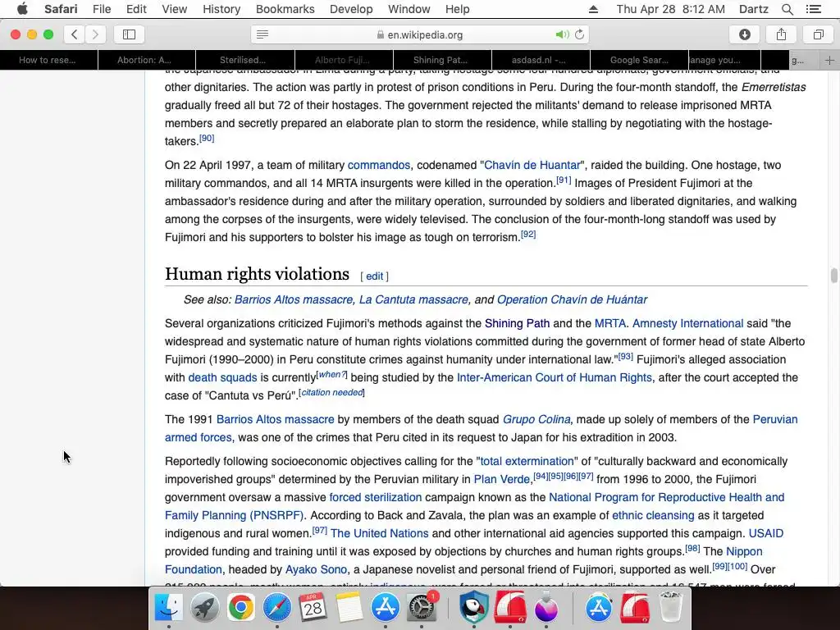Open the Bookmarks menu
Viewport: 840px width, 630px height.
[285, 9]
